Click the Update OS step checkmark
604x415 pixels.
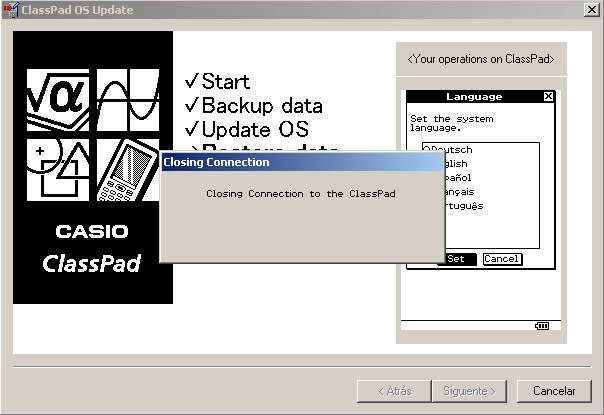192,128
